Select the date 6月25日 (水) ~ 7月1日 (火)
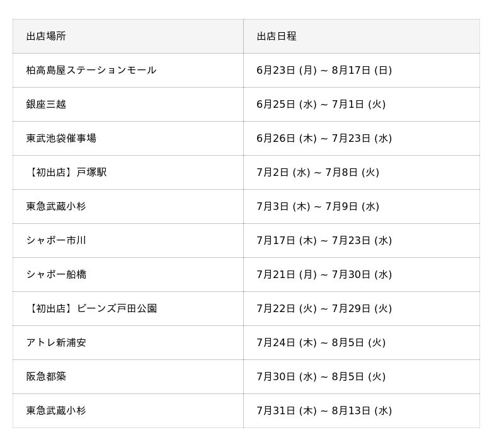This screenshot has width=504, height=447. [x=321, y=105]
